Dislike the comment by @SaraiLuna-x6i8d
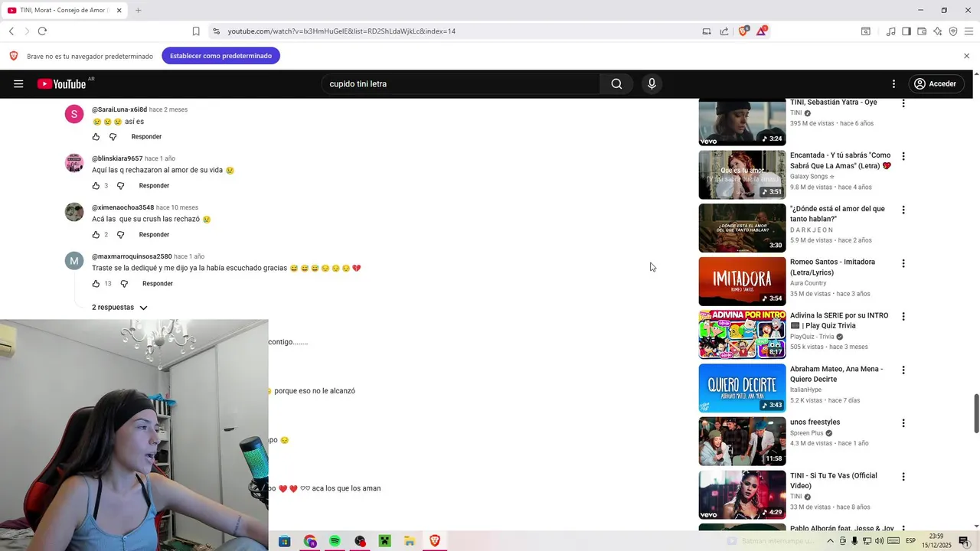980x551 pixels. tap(113, 137)
